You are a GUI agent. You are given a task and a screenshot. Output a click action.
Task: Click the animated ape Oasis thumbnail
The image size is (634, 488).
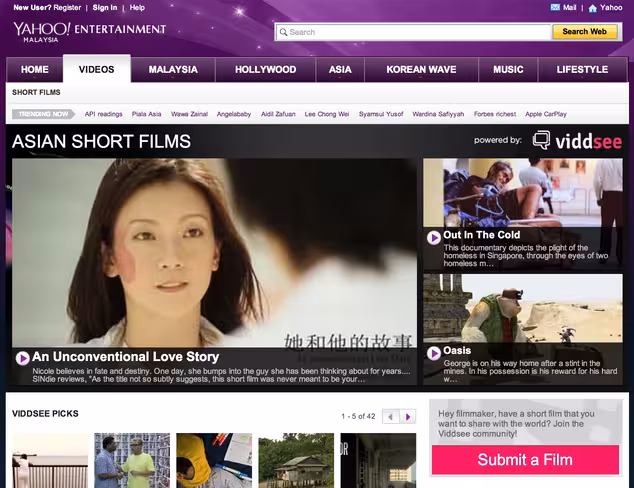coord(523,308)
